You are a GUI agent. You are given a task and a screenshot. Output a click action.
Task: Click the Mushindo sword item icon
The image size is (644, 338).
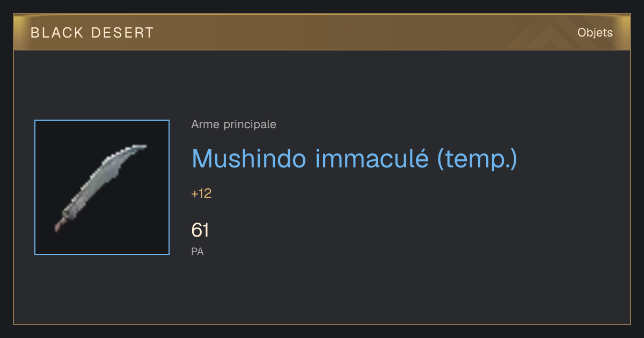pyautogui.click(x=100, y=188)
